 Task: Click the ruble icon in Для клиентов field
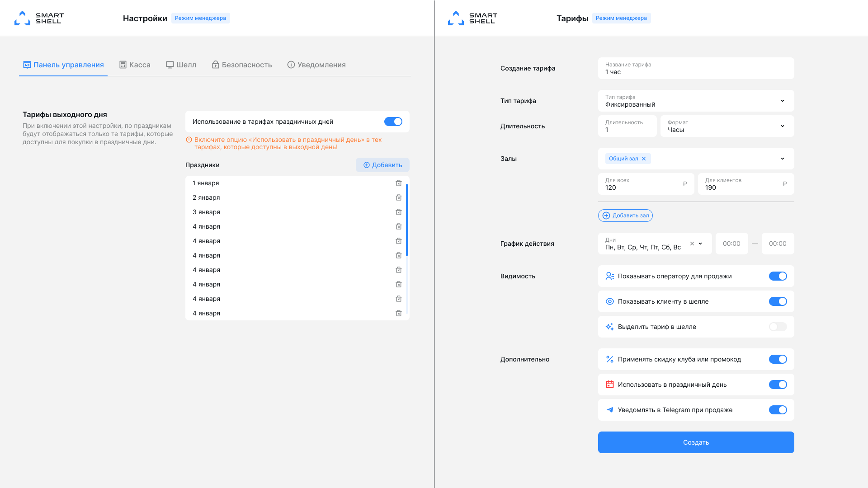784,184
